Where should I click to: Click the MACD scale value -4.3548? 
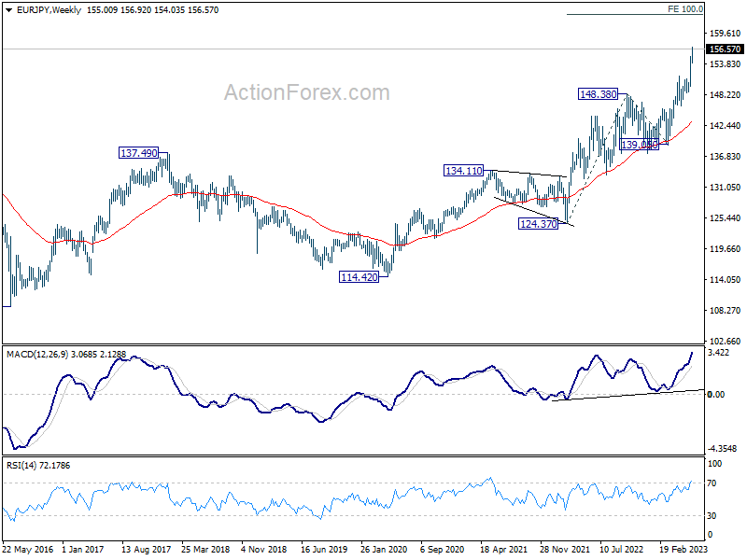722,449
